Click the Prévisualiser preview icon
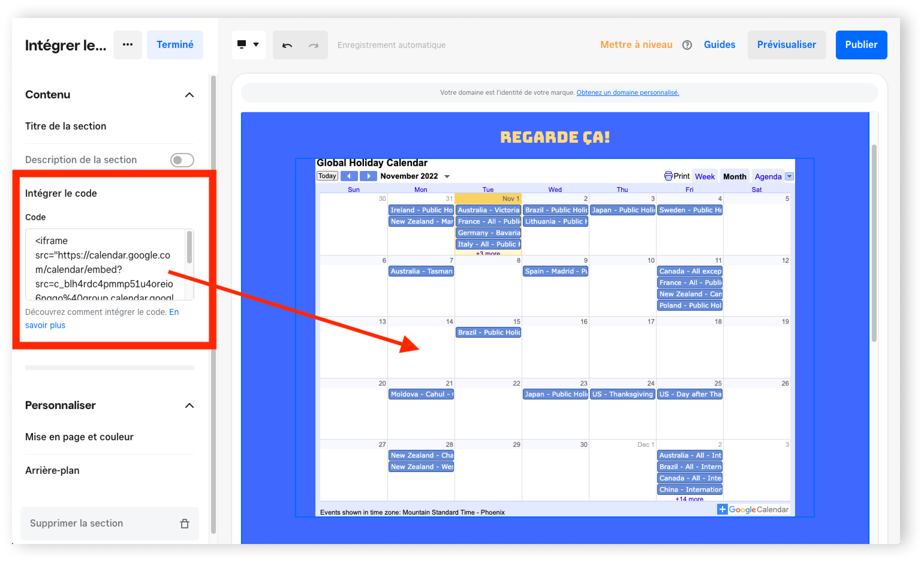Screen dimensions: 924x562 click(x=787, y=44)
